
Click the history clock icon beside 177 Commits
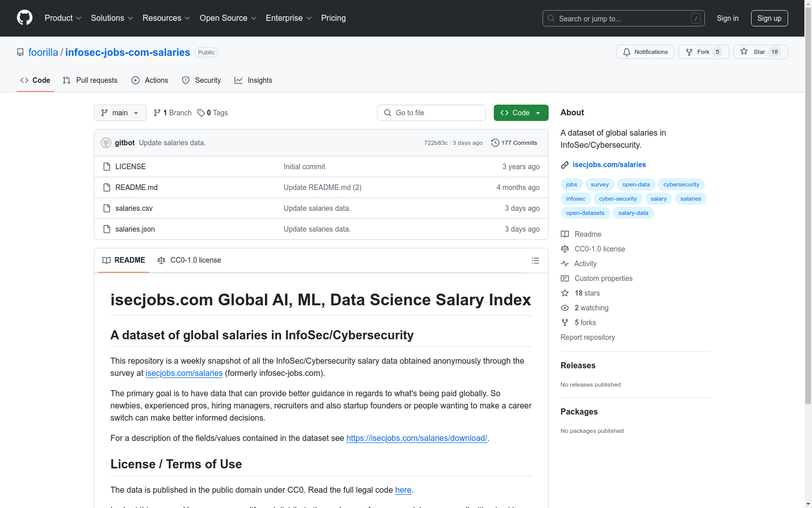pos(495,143)
